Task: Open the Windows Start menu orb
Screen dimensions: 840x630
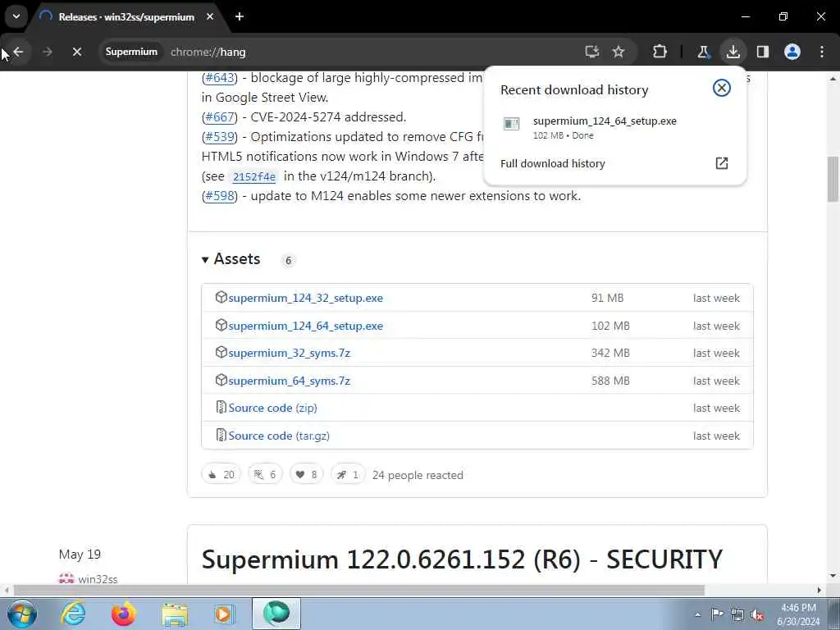Action: click(22, 614)
